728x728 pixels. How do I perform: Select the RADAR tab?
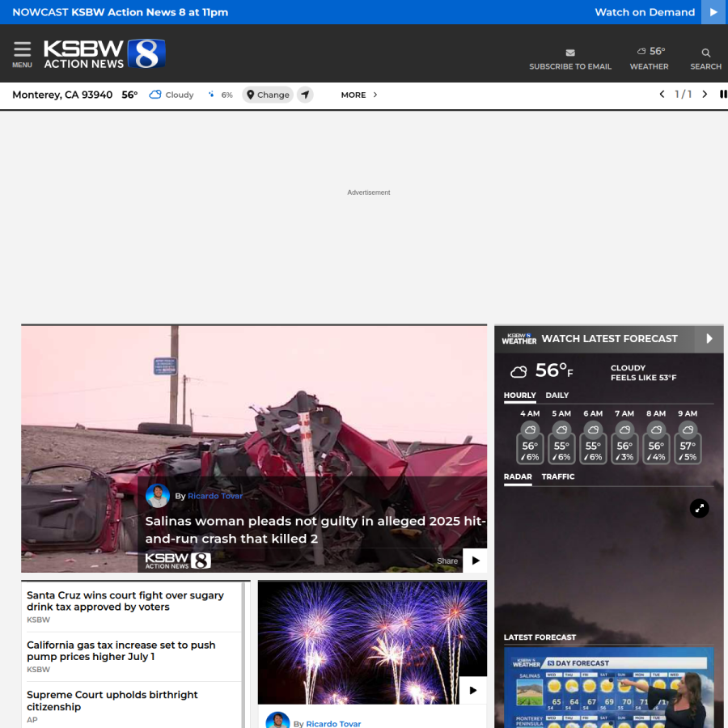(518, 476)
